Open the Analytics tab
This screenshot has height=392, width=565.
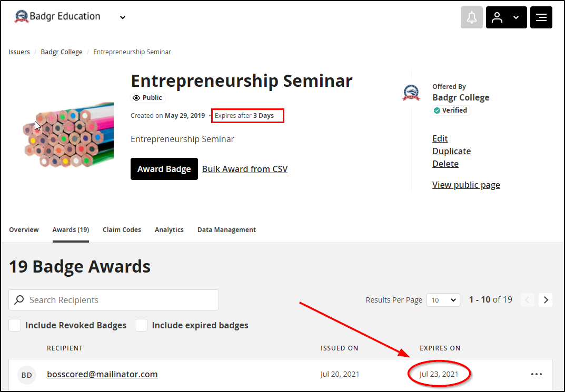point(169,229)
